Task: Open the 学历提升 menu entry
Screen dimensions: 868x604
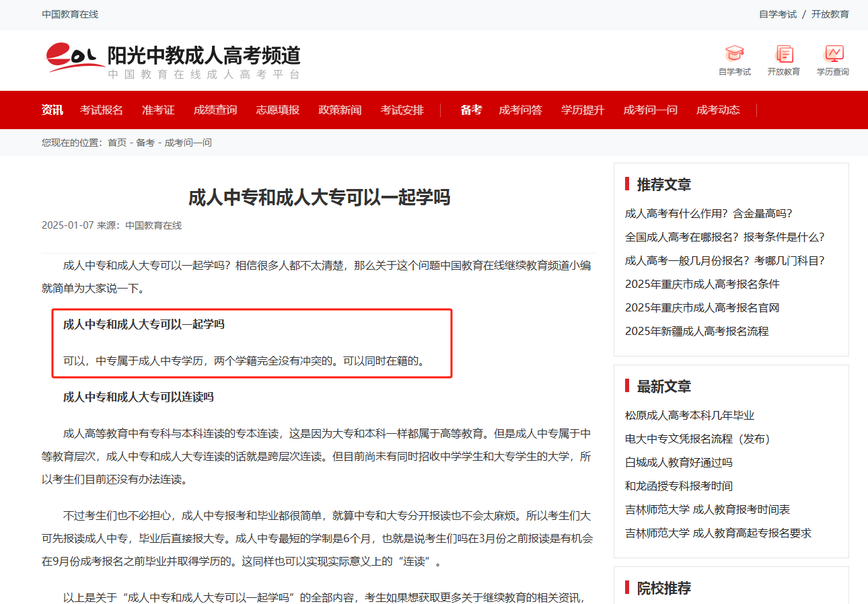Action: point(583,110)
